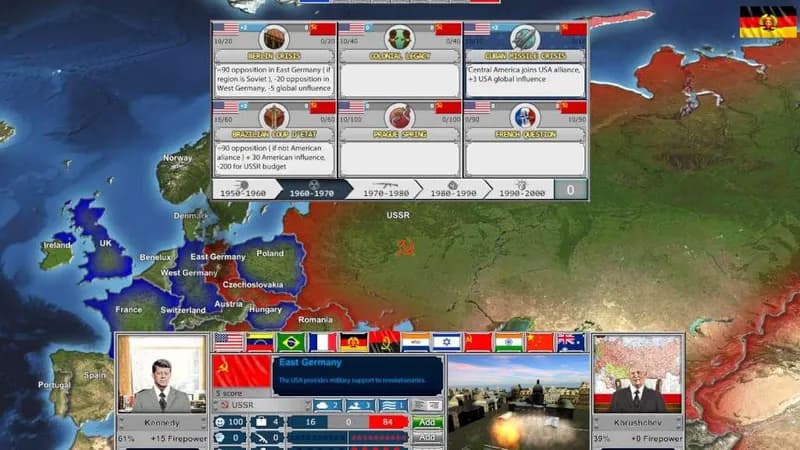
Task: Click the Spain label on the map
Action: click(x=94, y=375)
